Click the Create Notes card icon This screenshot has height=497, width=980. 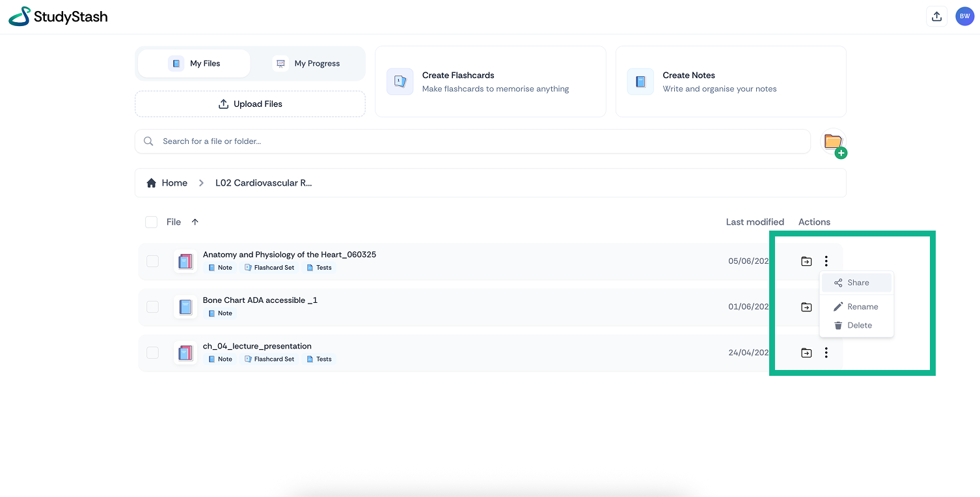pyautogui.click(x=640, y=82)
